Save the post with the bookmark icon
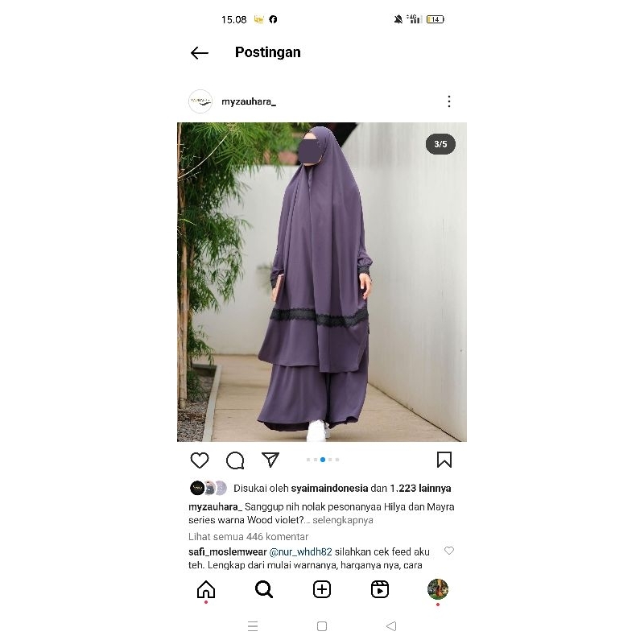Viewport: 644px width, 644px height. coord(444,460)
